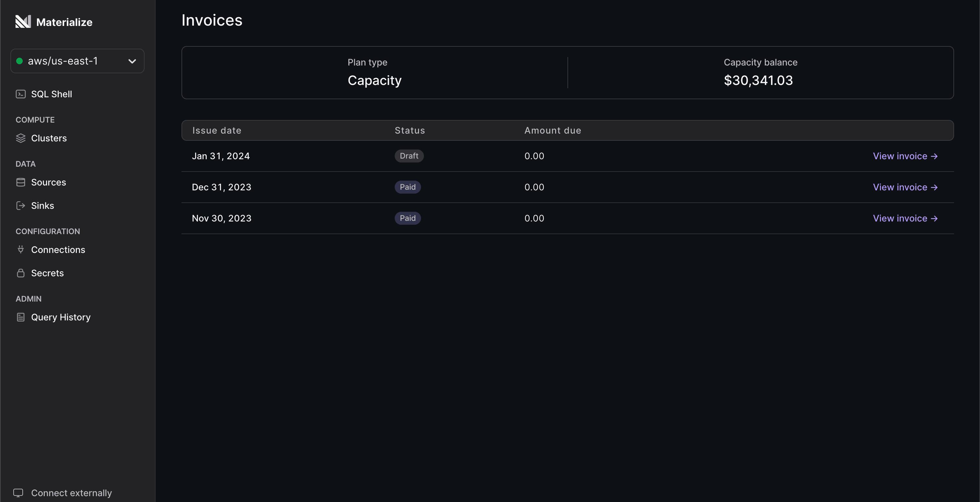Viewport: 980px width, 502px height.
Task: Click the green region status indicator
Action: pos(20,61)
